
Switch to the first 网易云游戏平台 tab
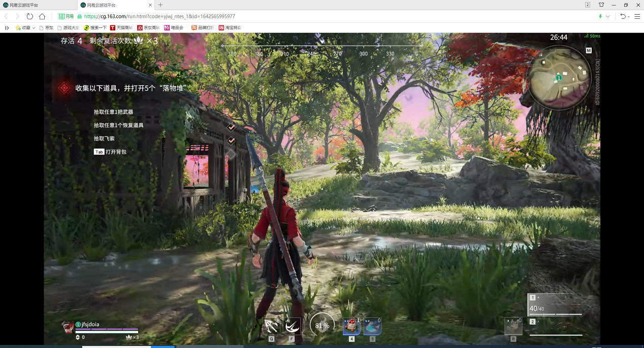[x=39, y=5]
